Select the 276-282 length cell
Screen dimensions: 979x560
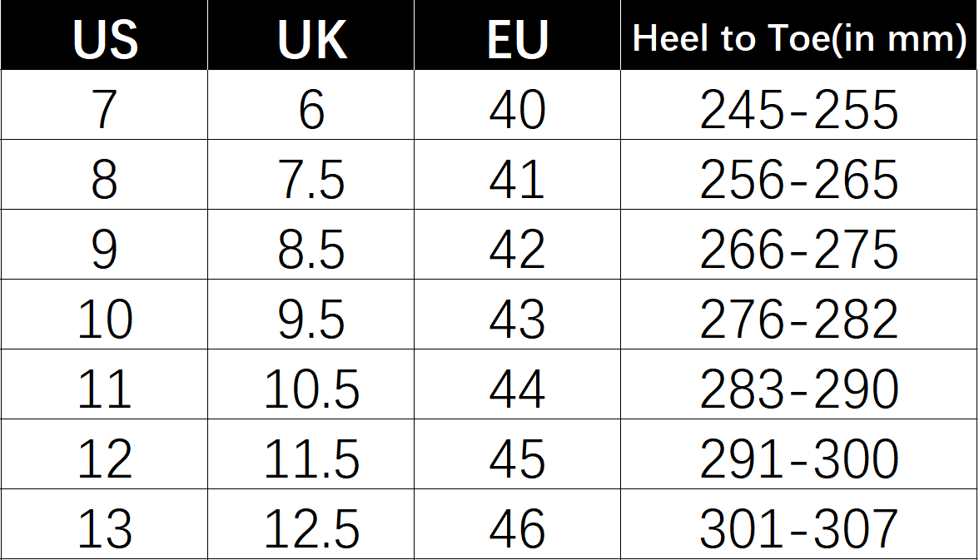798,315
